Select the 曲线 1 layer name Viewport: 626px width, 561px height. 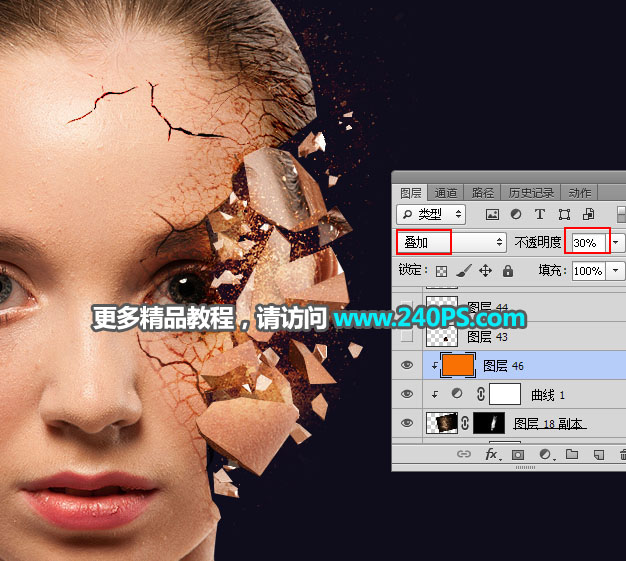[548, 395]
